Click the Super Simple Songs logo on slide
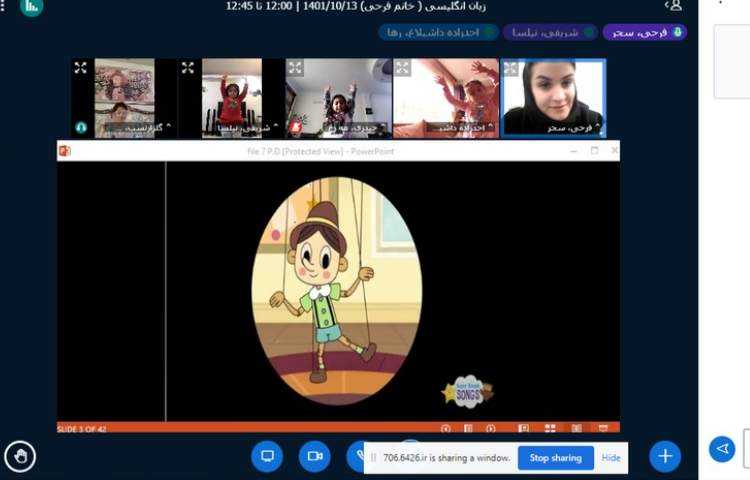This screenshot has width=750, height=480. pos(468,391)
